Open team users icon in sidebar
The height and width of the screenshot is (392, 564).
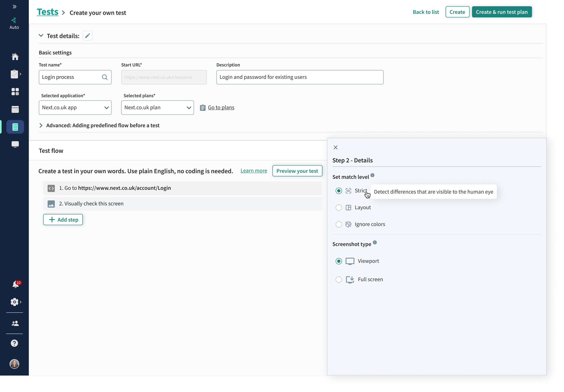(x=15, y=323)
